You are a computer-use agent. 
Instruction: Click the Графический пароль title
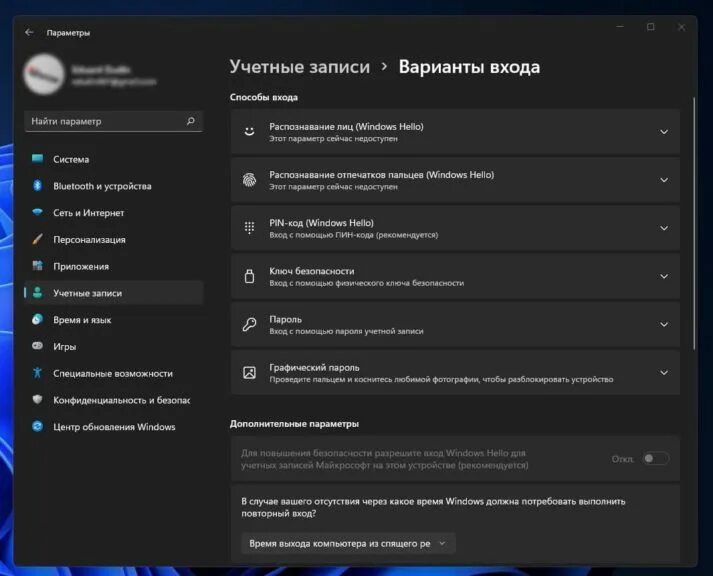tap(314, 367)
